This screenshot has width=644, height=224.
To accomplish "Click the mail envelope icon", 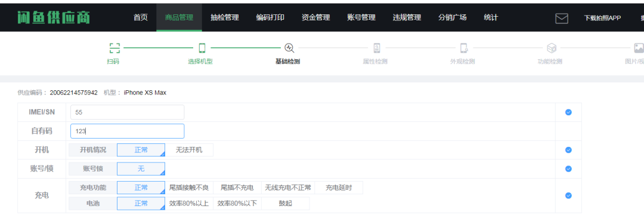I will tap(562, 18).
